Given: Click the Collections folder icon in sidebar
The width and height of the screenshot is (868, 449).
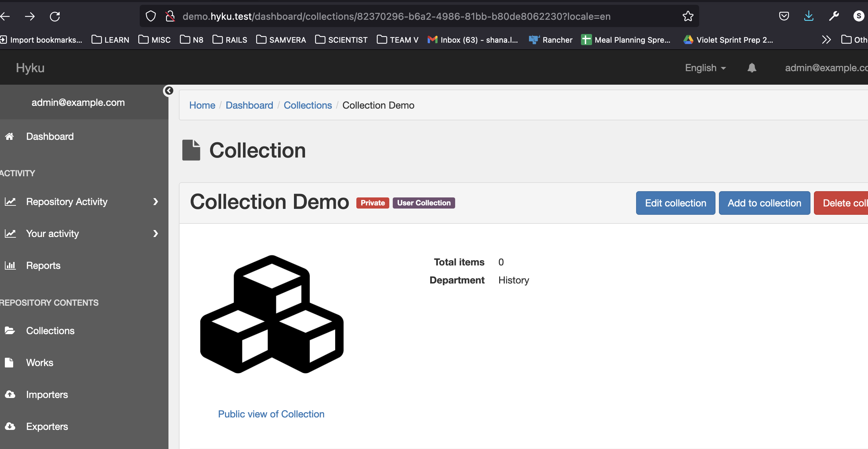Looking at the screenshot, I should [x=10, y=331].
